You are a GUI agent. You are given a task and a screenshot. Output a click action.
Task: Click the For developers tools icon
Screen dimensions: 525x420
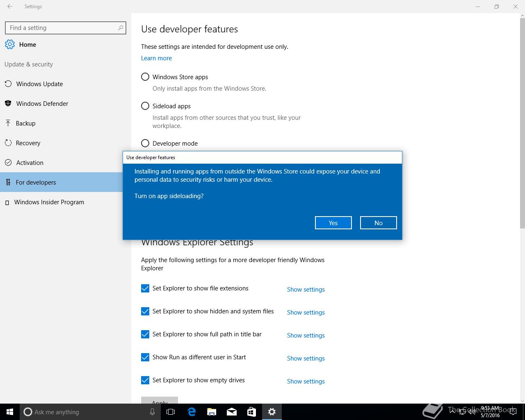coord(8,182)
